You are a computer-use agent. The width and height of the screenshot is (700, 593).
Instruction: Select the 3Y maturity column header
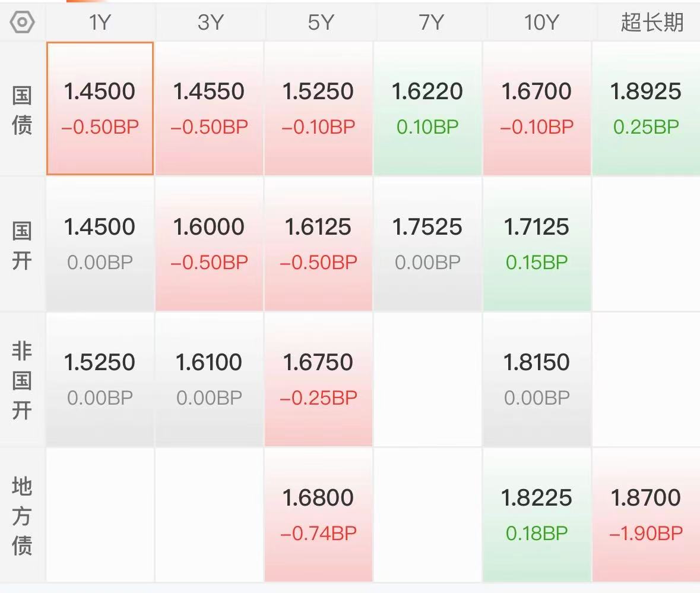[210, 23]
